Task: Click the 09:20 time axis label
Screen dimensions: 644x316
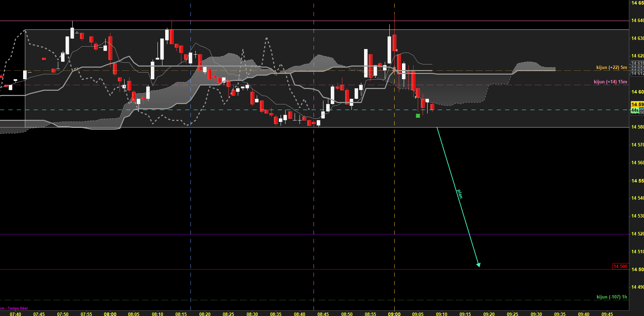Action: pos(489,314)
